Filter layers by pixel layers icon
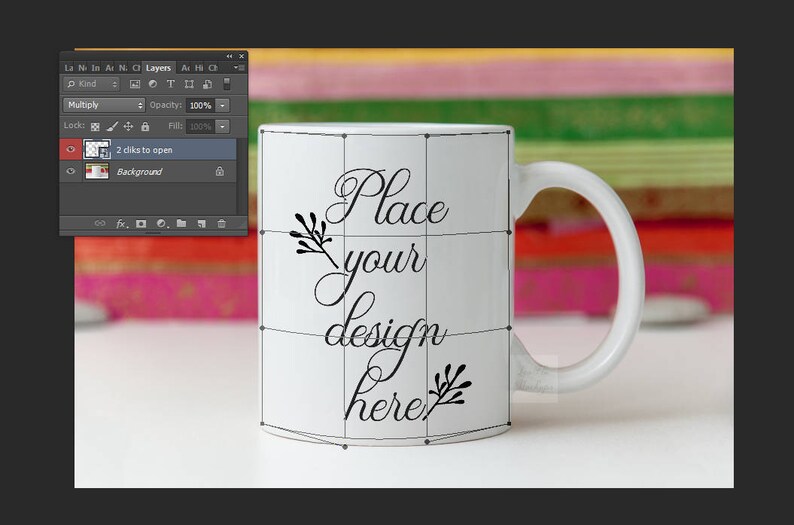Image resolution: width=794 pixels, height=525 pixels. (135, 84)
